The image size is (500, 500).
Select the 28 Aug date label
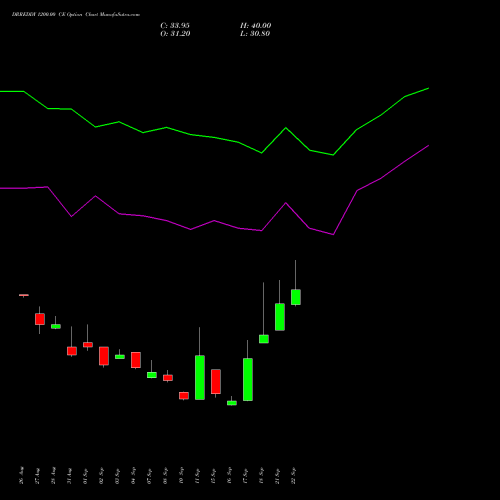pos(54,476)
